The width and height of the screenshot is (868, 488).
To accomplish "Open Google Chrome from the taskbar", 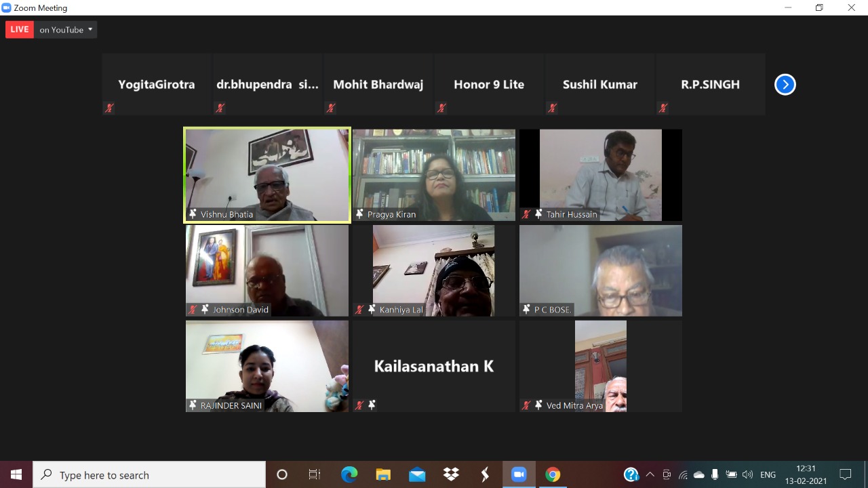I will tap(553, 474).
